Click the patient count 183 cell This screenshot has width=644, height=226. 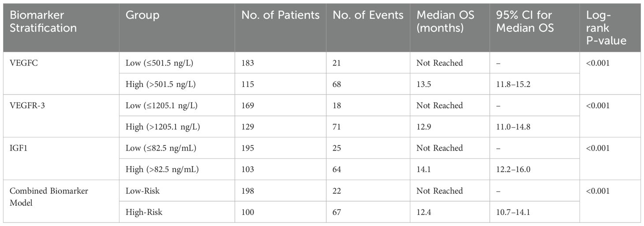[x=247, y=63]
